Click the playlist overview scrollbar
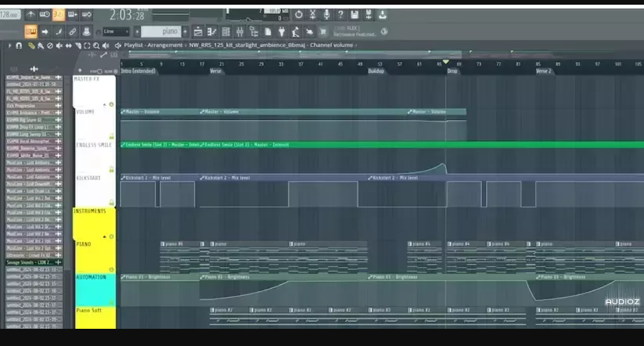The width and height of the screenshot is (644, 346). tap(295, 54)
